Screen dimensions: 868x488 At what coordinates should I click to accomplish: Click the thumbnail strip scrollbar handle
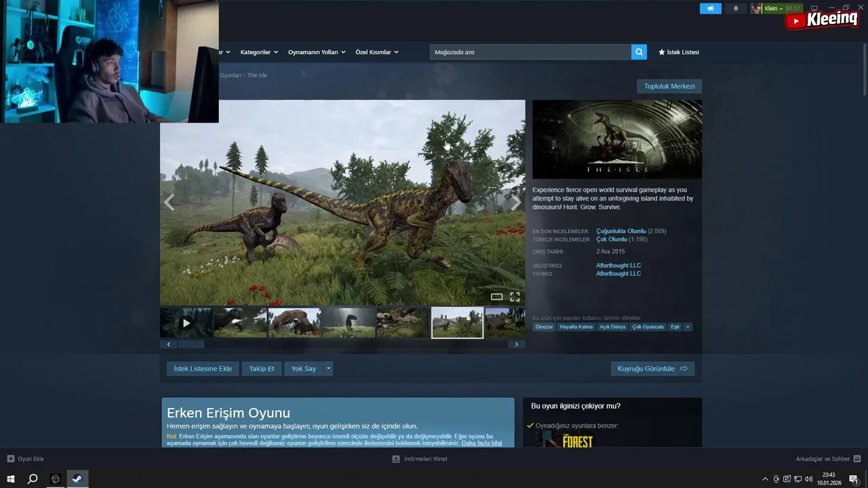coord(191,344)
